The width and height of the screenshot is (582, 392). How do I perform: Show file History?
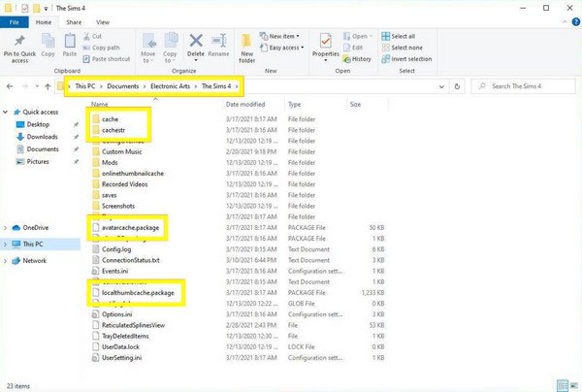(x=357, y=58)
